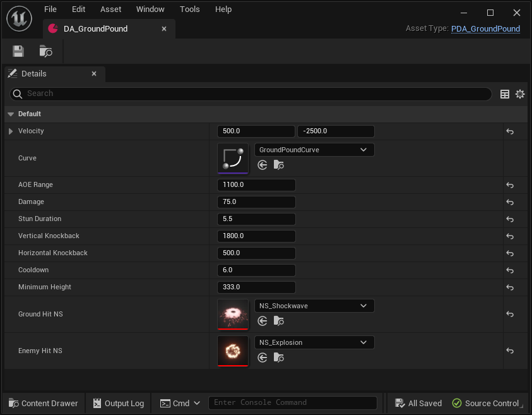Screen dimensions: 532x415
Task: Reset Stun Duration to default
Action: click(510, 219)
